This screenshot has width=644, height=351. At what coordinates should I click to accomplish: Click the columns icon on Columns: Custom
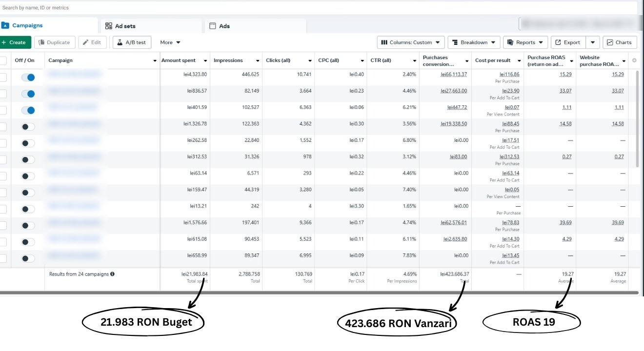(x=384, y=42)
